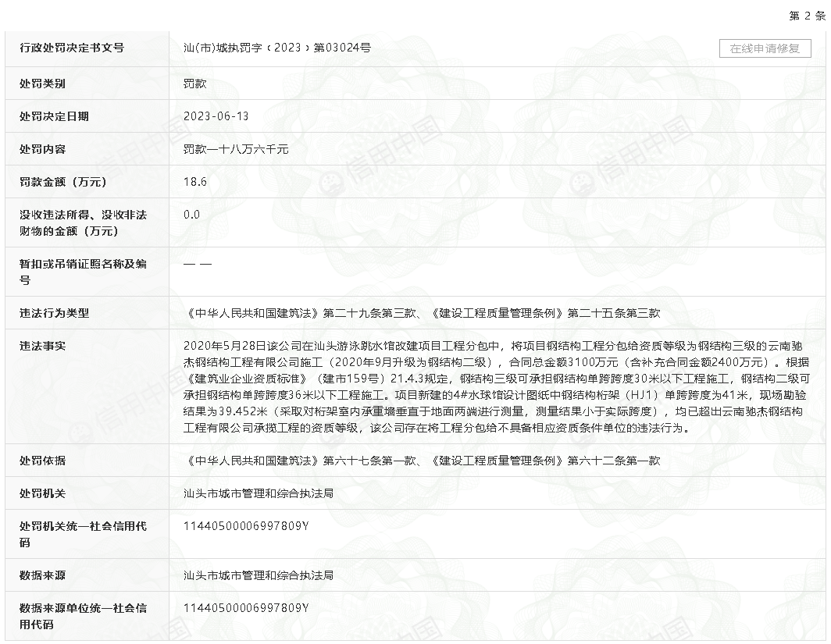Select the document number 汕(市)城执罚字〔2023〕第03024号
The image size is (831, 644).
coord(277,48)
